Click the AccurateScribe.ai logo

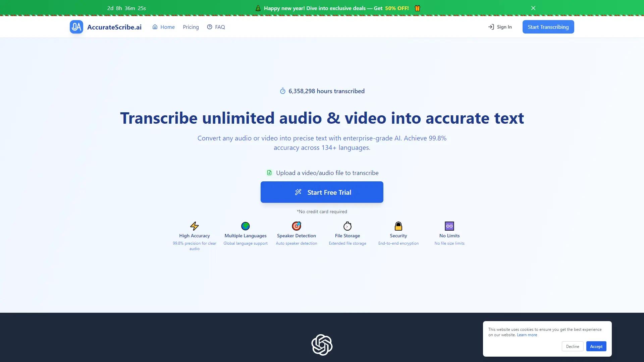pyautogui.click(x=105, y=27)
